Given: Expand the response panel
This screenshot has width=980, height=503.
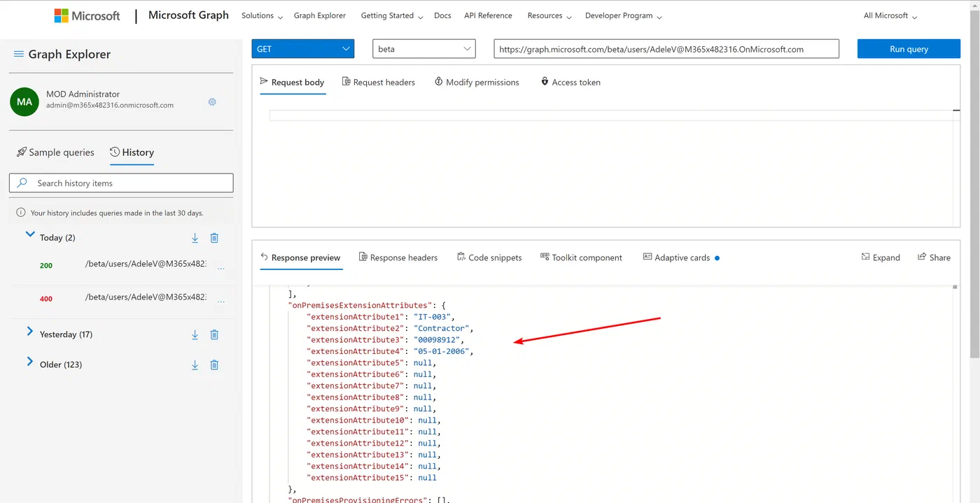Looking at the screenshot, I should 881,257.
